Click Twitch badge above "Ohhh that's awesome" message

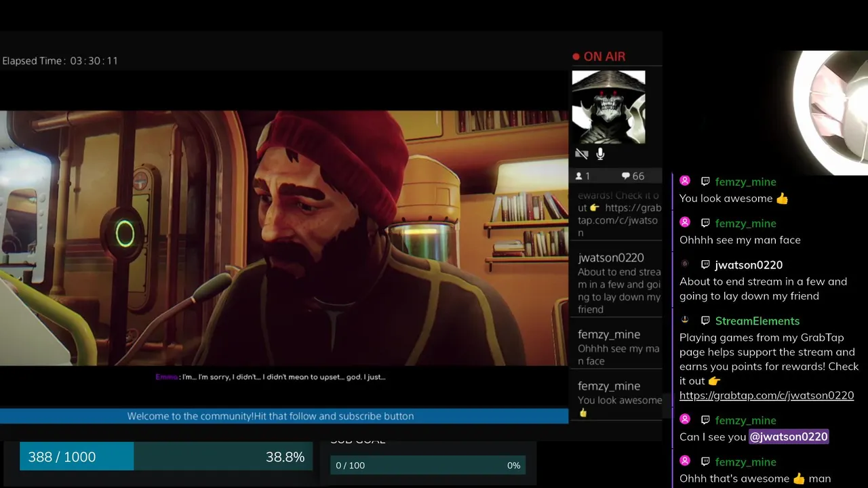705,462
